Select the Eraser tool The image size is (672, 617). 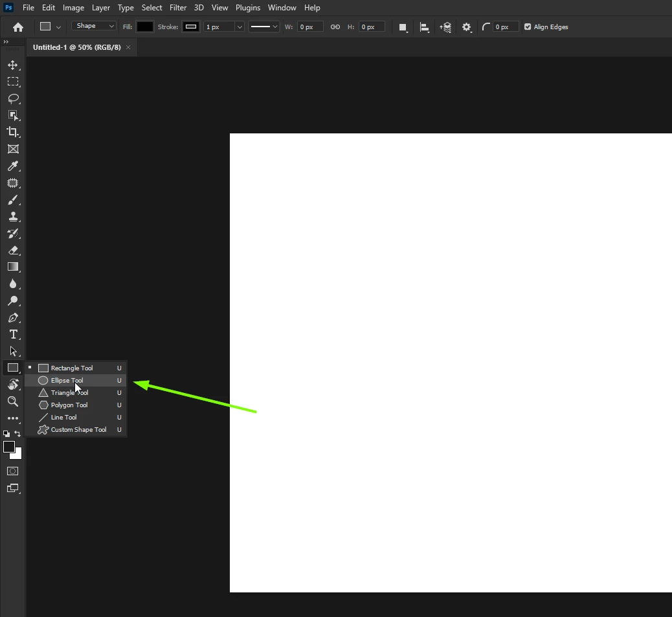pos(13,250)
